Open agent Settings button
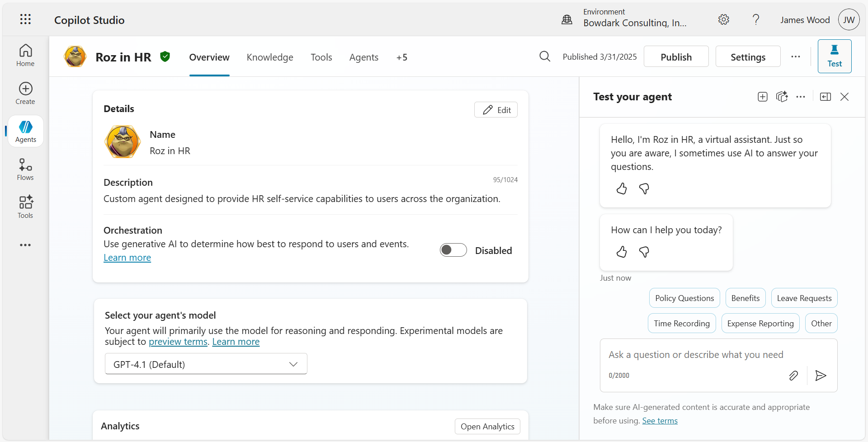 click(x=748, y=56)
